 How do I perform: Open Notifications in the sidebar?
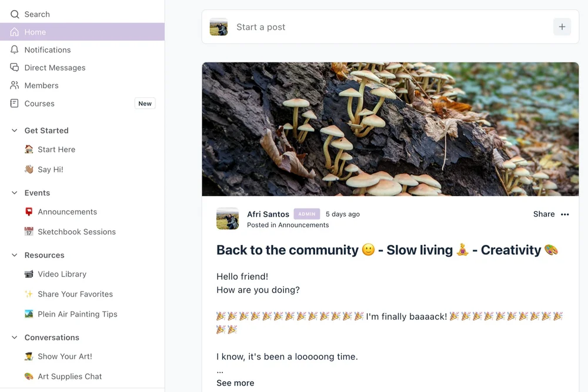coord(82,49)
